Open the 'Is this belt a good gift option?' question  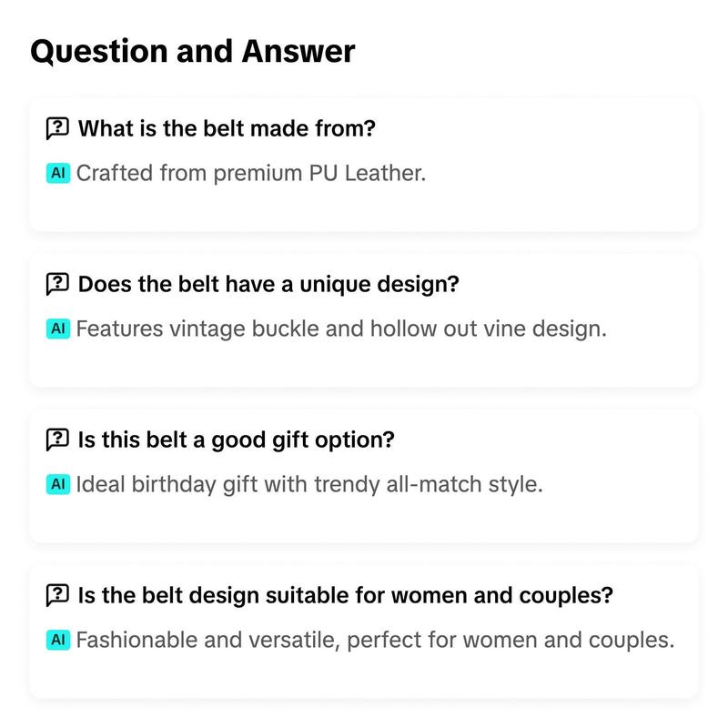pyautogui.click(x=236, y=440)
